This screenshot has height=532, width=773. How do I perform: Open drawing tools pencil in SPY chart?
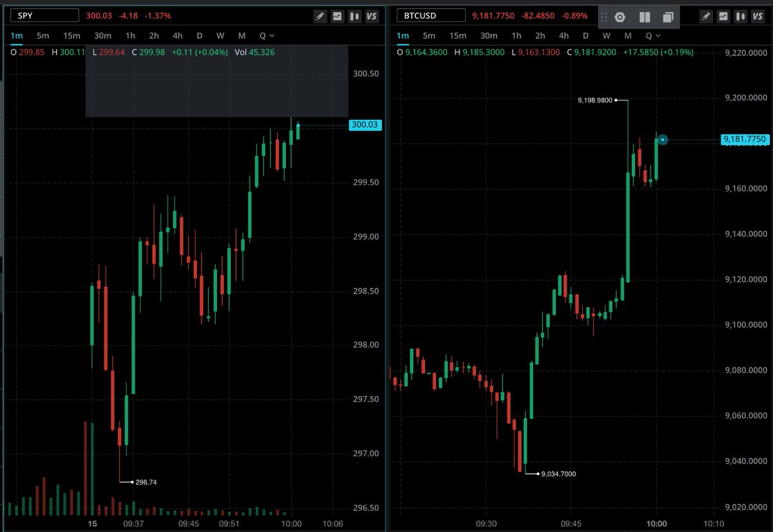pyautogui.click(x=320, y=15)
